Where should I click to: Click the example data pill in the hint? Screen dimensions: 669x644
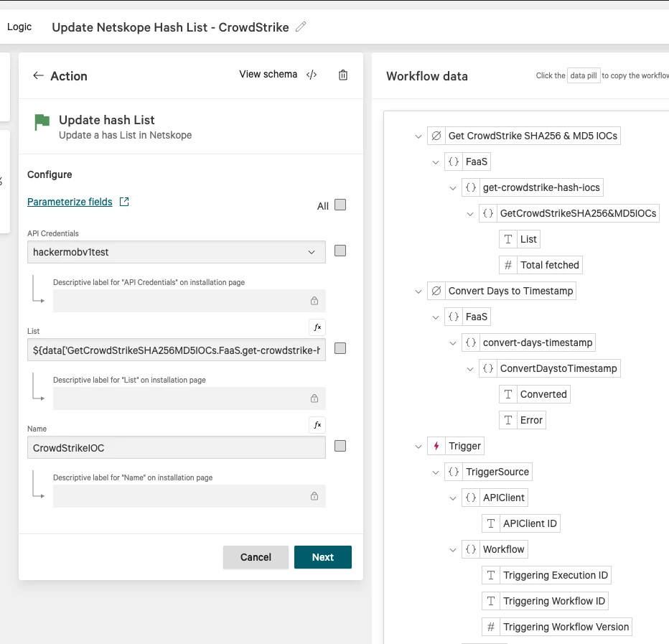coord(584,75)
